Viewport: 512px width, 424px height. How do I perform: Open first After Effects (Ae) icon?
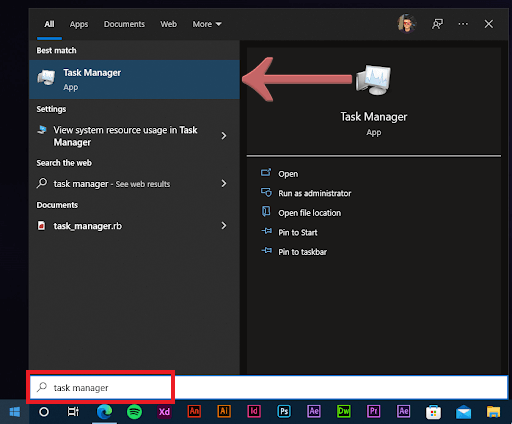click(314, 411)
